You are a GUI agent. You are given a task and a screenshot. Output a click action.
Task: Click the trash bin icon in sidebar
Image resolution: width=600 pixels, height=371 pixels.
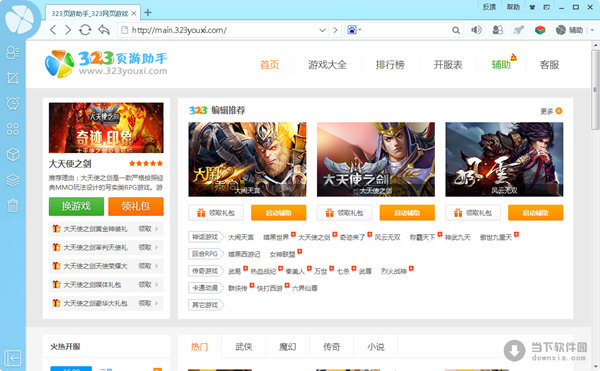pyautogui.click(x=13, y=205)
